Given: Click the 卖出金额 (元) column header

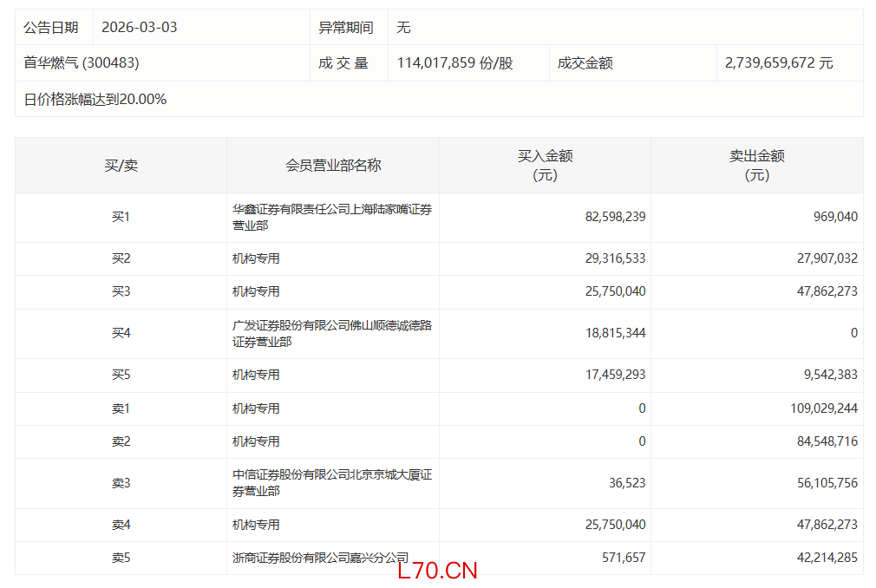Looking at the screenshot, I should tap(756, 166).
